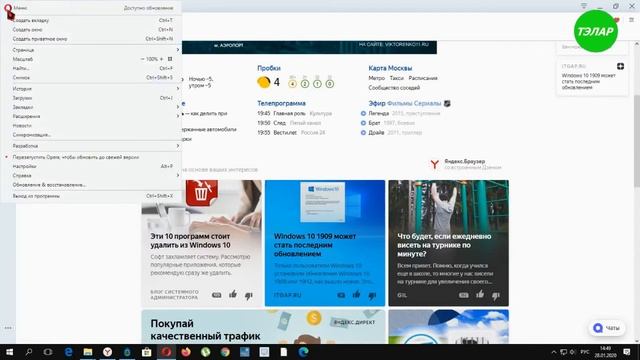Viewport: 640px width, 360px height.
Task: Toggle fullscreen icon next to zoom 100%
Action: coord(170,59)
